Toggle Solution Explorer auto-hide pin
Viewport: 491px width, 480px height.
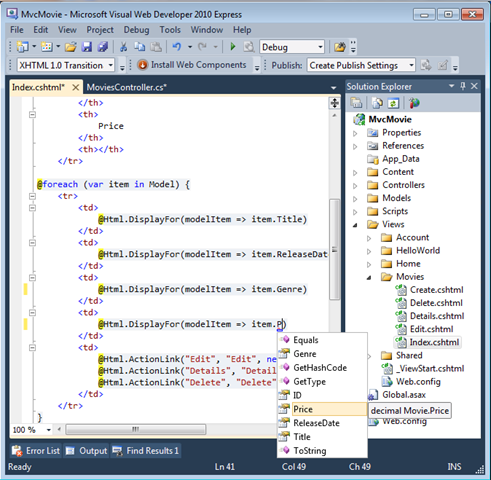click(463, 86)
